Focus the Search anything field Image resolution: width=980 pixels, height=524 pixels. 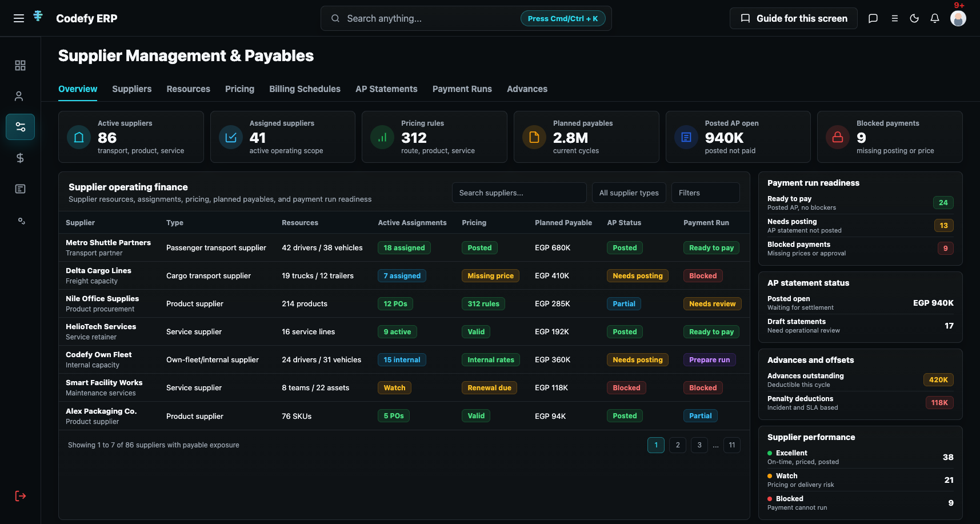pyautogui.click(x=466, y=18)
